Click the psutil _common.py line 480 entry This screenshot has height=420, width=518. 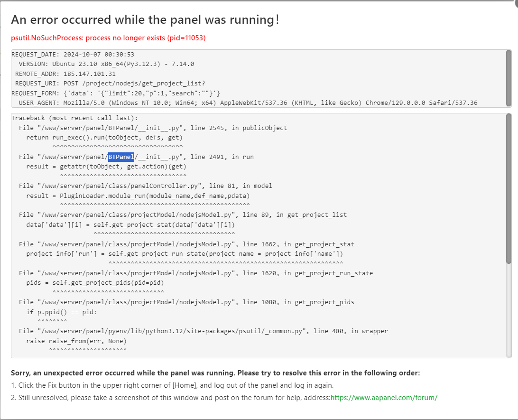point(203,331)
